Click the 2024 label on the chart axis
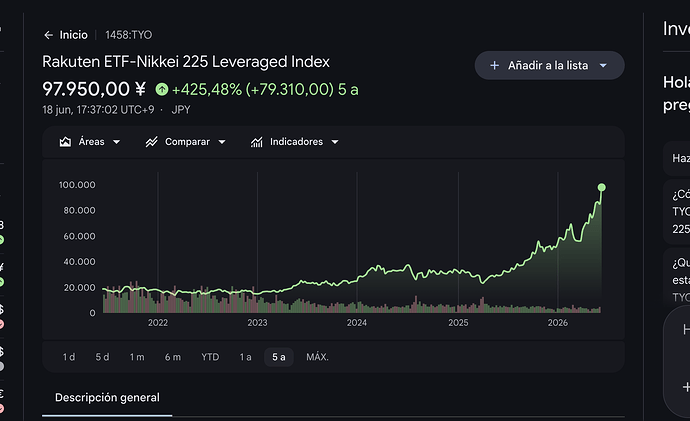The width and height of the screenshot is (690, 421). coord(356,323)
